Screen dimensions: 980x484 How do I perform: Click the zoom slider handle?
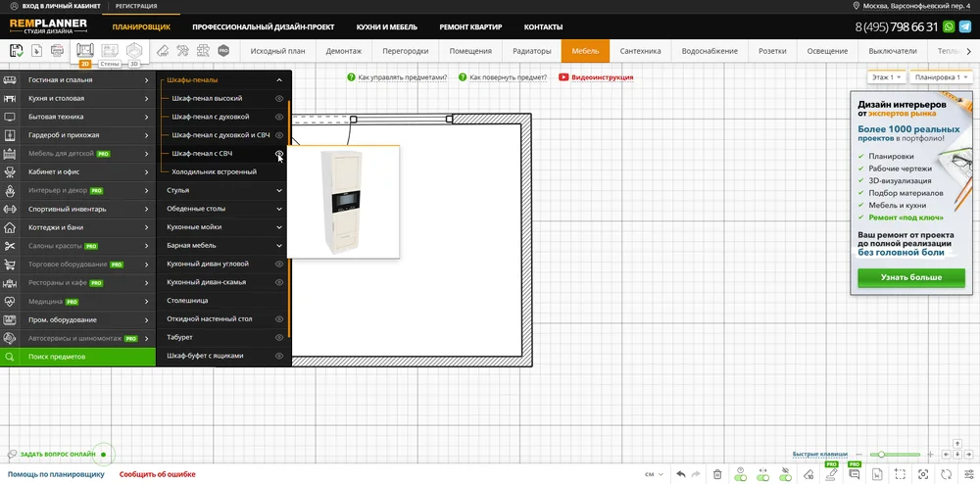point(882,455)
